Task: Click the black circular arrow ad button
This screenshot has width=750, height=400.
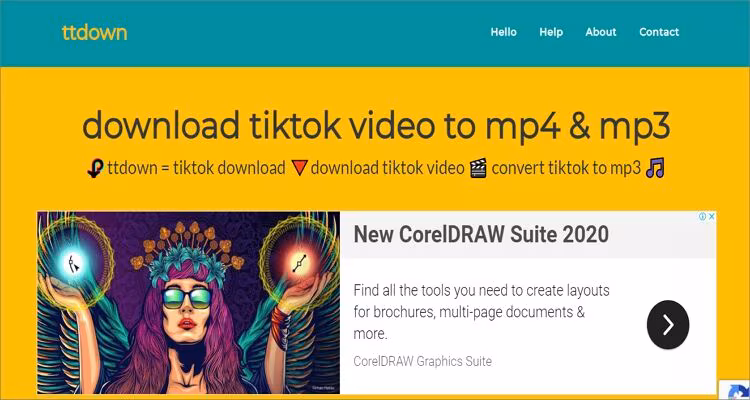Action: point(668,325)
